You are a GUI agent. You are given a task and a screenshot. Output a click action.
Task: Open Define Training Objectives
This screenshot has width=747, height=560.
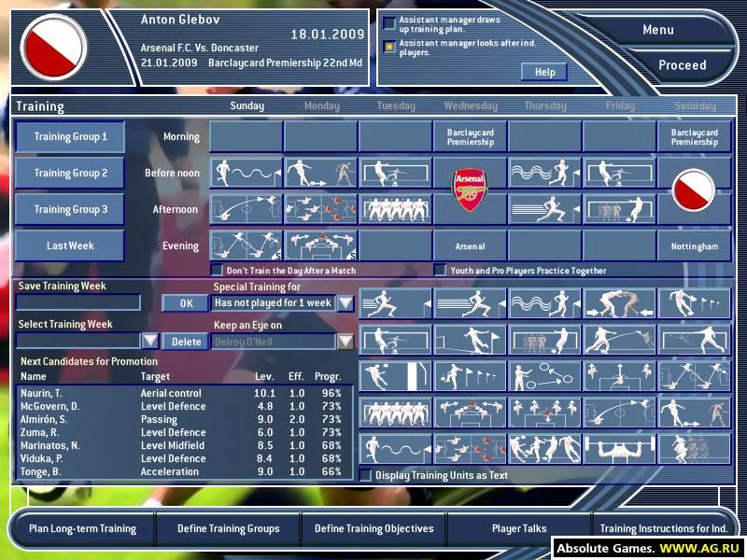click(374, 528)
